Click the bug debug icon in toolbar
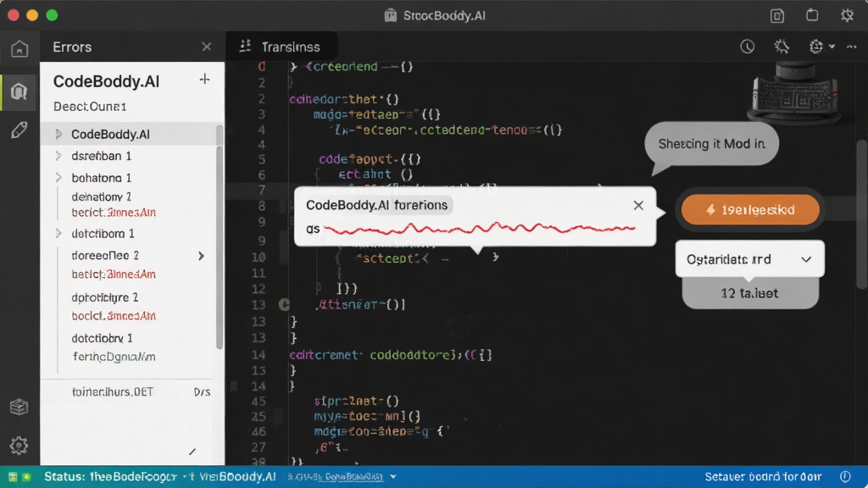 click(x=782, y=47)
